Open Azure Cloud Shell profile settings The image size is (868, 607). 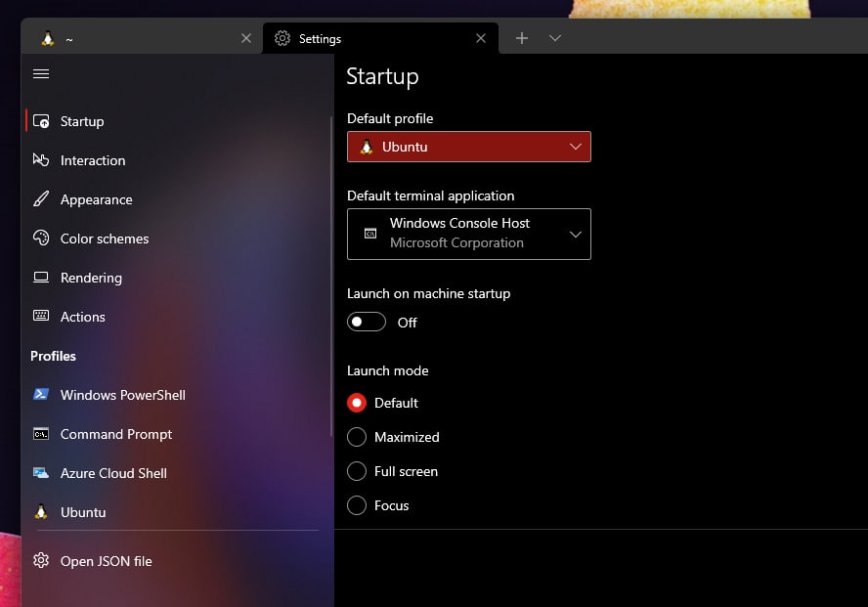tap(177, 473)
